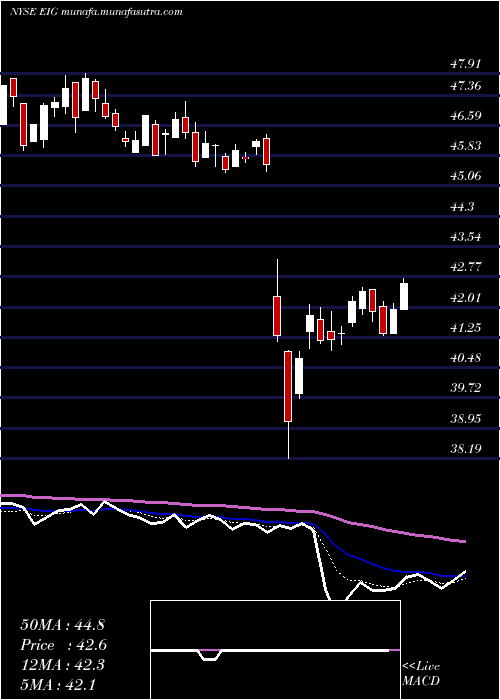The image size is (500, 700).
Task: Click the 40.48 price axis label
Action: click(466, 358)
